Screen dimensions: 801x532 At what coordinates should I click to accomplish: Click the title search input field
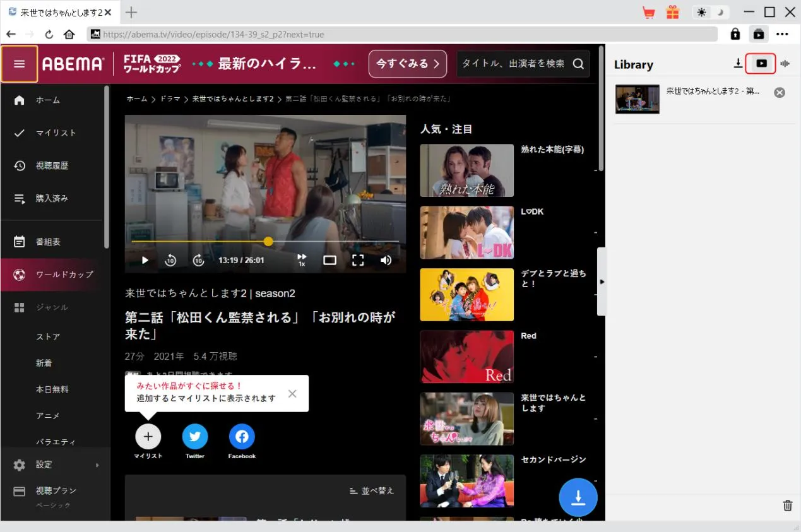click(x=513, y=64)
